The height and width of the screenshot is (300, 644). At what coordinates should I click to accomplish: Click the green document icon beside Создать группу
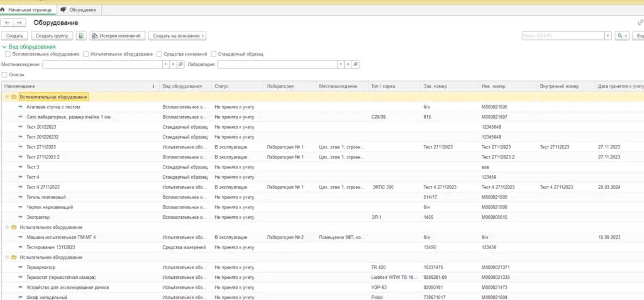coord(82,36)
